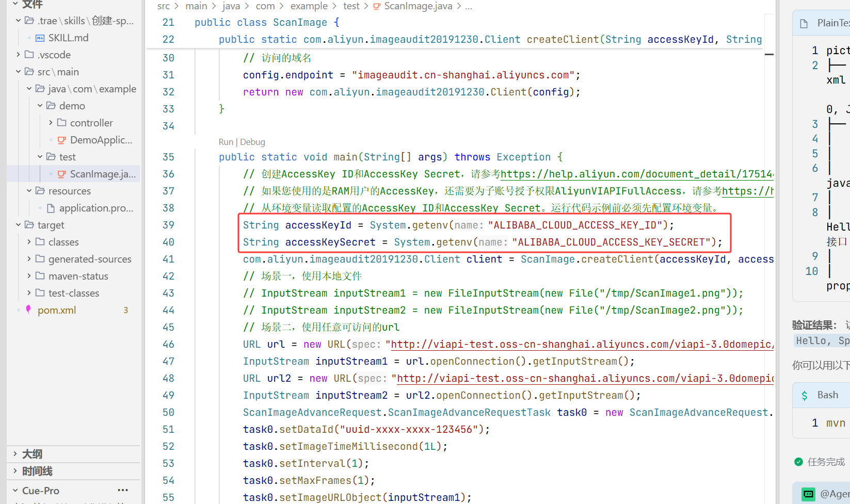Image resolution: width=850 pixels, height=504 pixels.
Task: Click the controller folder icon
Action: (x=61, y=123)
